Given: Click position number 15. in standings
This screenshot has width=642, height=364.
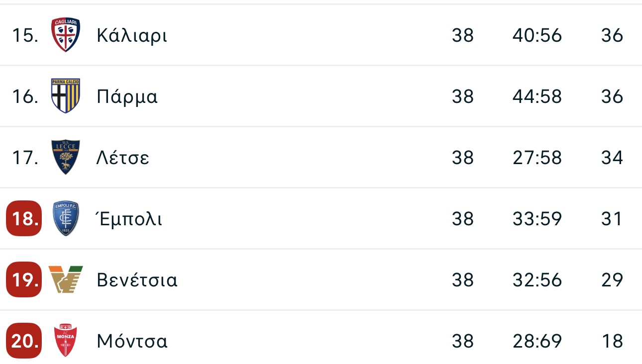Looking at the screenshot, I should [25, 35].
